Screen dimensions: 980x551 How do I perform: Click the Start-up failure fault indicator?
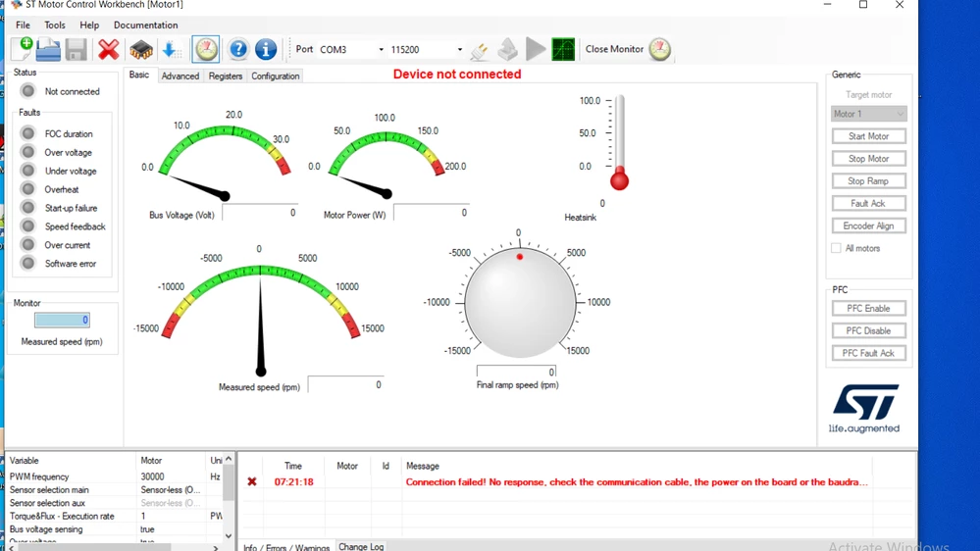[x=28, y=208]
